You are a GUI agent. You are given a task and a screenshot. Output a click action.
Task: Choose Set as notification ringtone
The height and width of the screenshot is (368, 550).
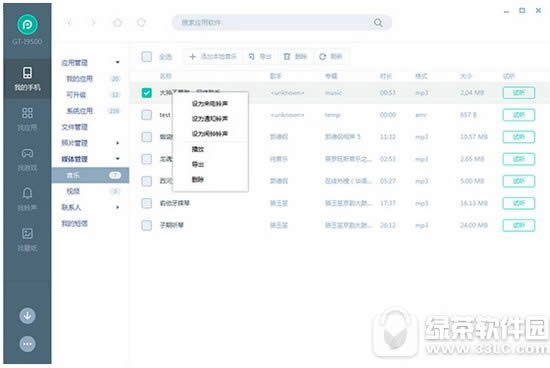coord(210,119)
